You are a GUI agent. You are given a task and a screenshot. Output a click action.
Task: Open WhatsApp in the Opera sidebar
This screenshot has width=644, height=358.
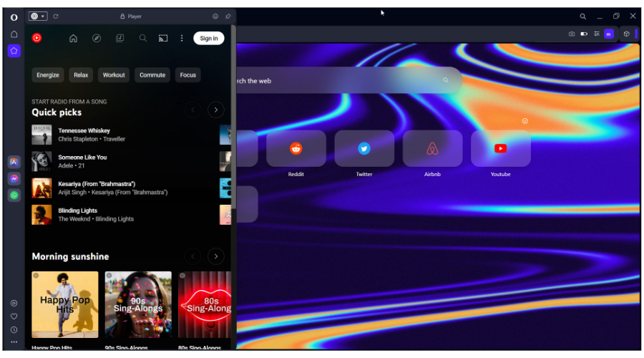(14, 195)
